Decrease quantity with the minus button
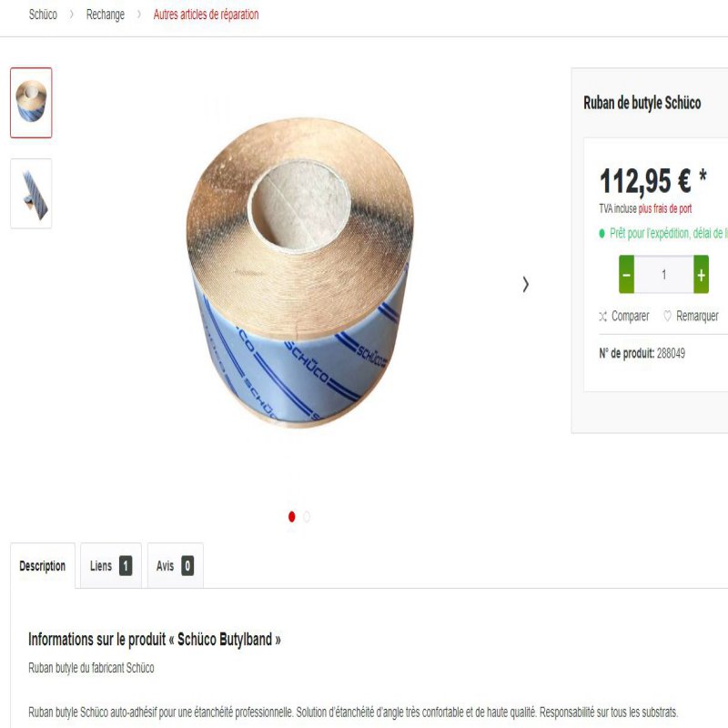 [x=626, y=275]
